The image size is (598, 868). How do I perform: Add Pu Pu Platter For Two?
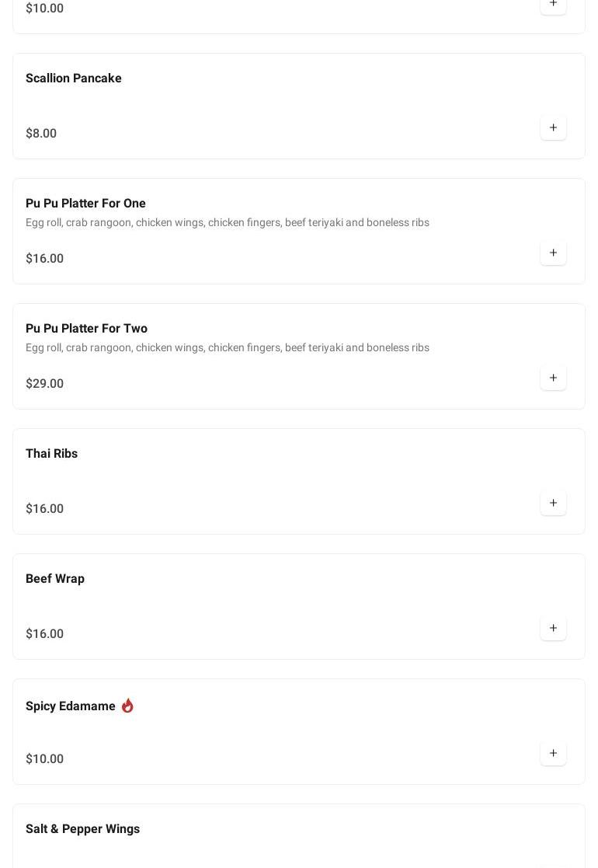[553, 378]
